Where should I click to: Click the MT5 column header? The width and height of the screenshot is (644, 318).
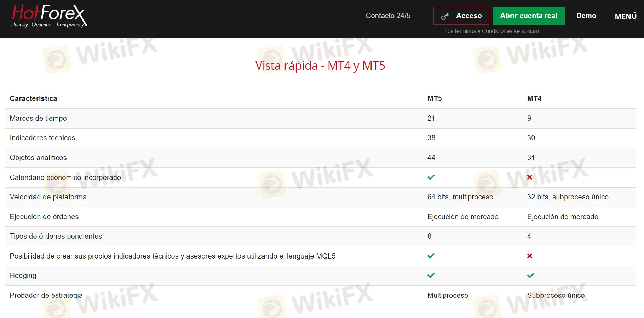[435, 98]
